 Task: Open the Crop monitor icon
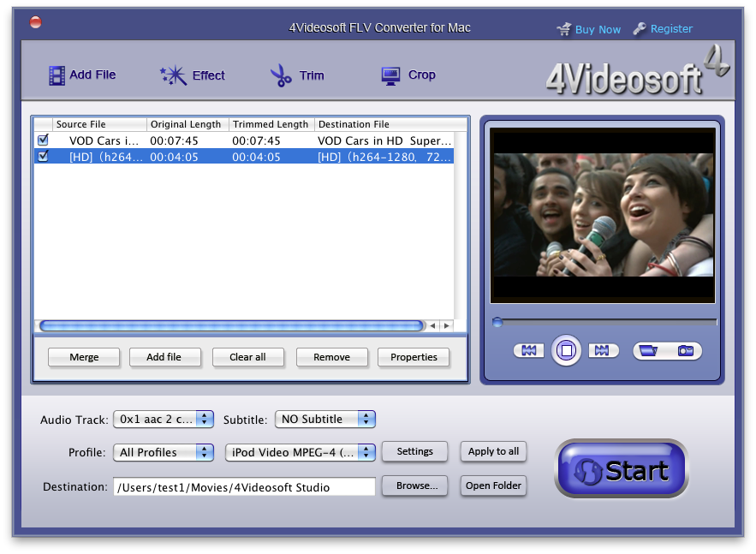pos(390,76)
